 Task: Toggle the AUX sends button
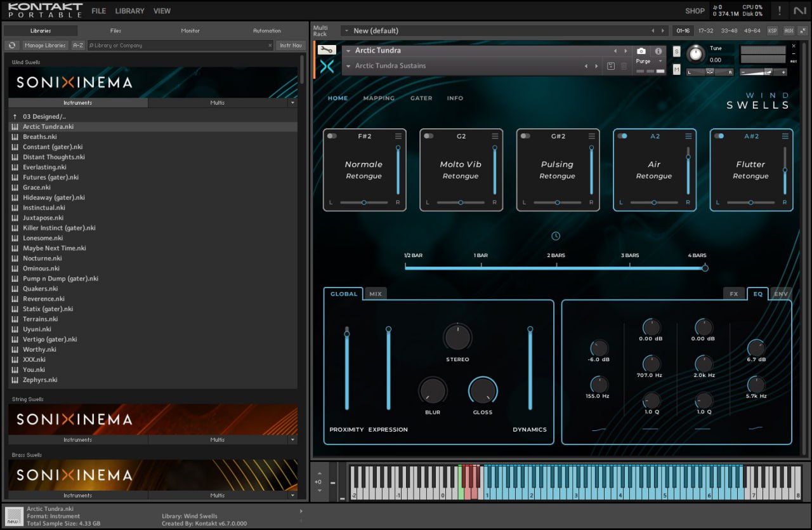tap(789, 30)
